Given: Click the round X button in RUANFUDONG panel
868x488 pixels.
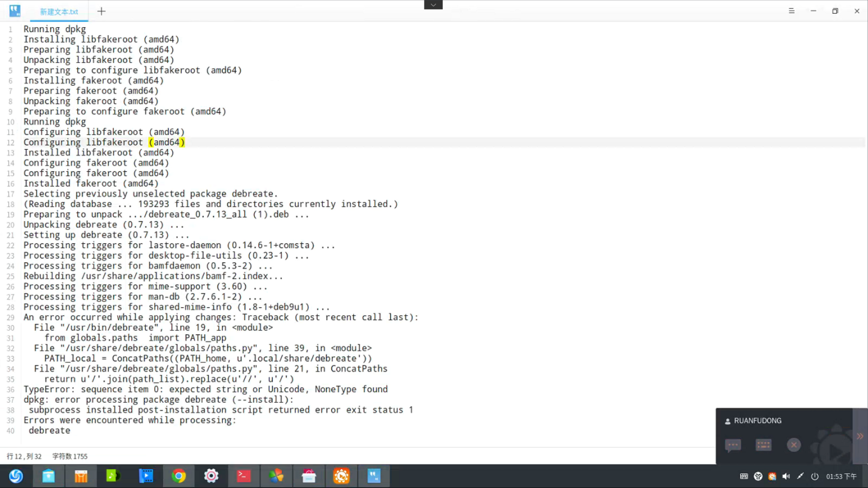Looking at the screenshot, I should 794,445.
